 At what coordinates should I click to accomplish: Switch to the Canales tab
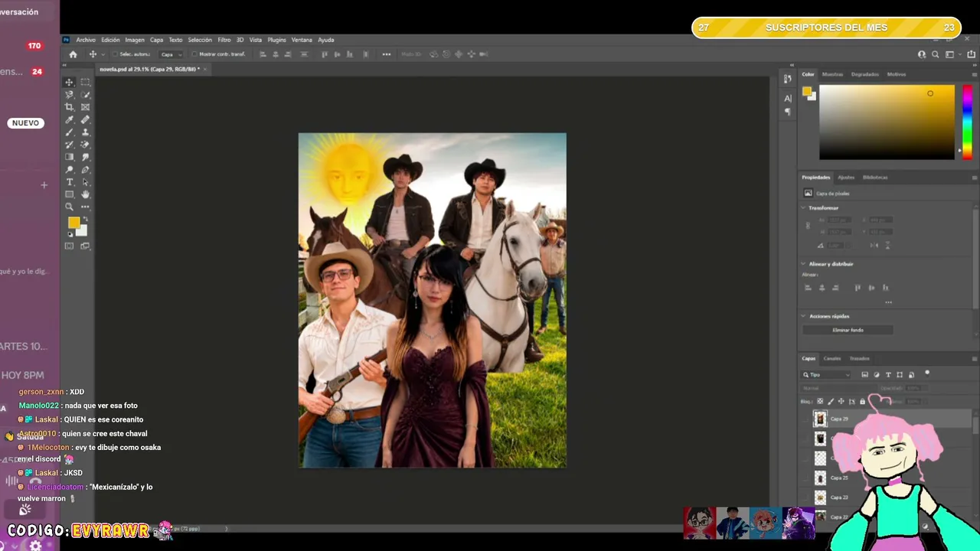832,358
